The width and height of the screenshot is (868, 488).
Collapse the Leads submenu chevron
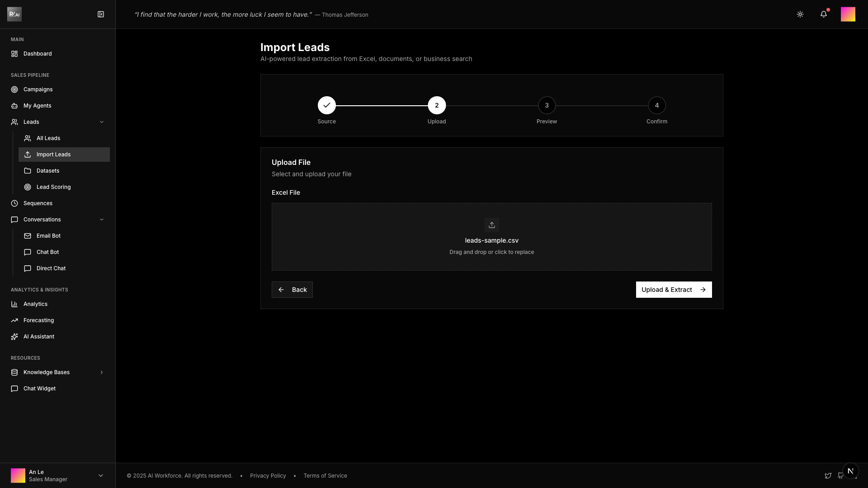102,122
